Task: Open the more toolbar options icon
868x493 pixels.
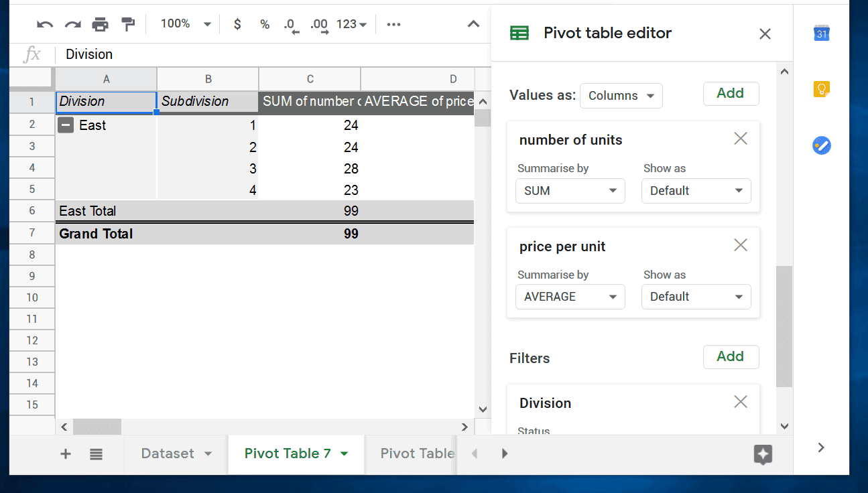Action: [x=393, y=24]
